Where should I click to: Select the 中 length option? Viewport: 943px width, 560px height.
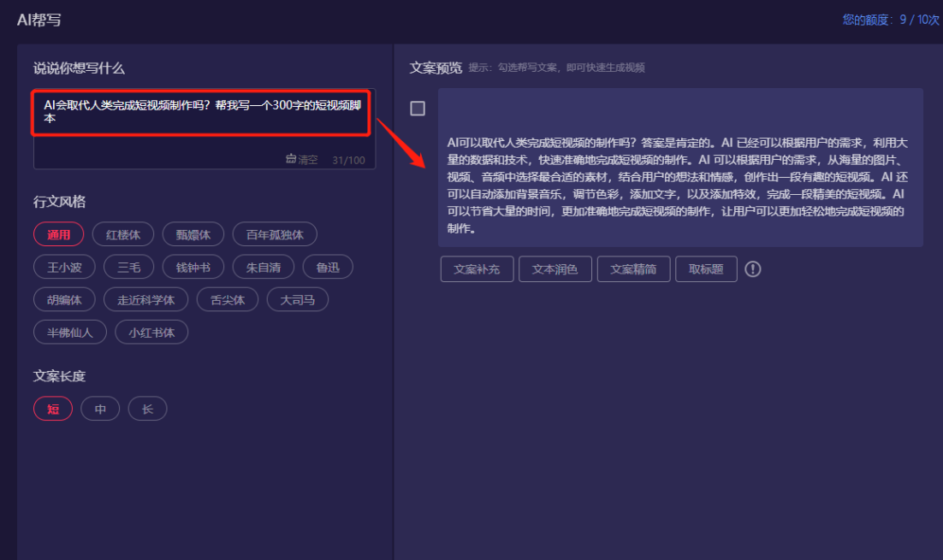[x=100, y=409]
